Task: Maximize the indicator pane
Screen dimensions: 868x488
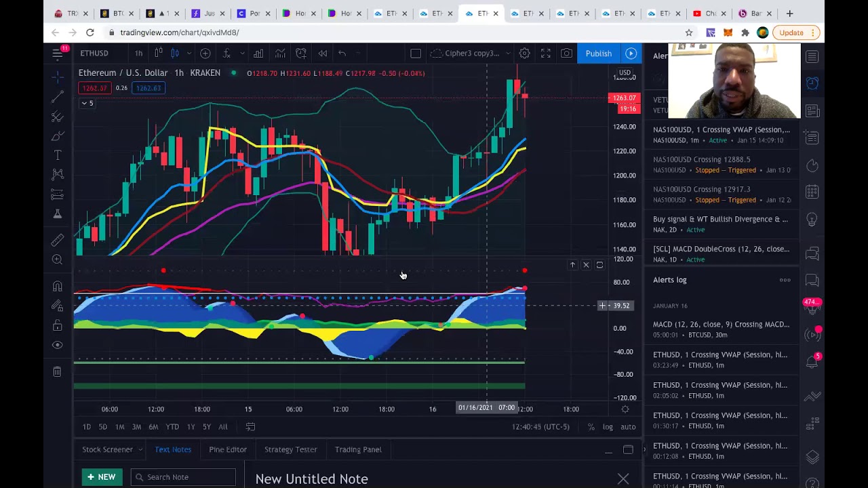Action: [599, 265]
